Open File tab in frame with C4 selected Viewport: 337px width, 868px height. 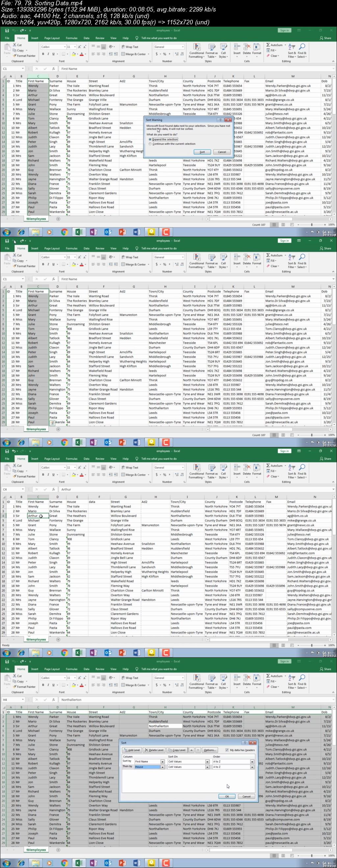(x=7, y=459)
